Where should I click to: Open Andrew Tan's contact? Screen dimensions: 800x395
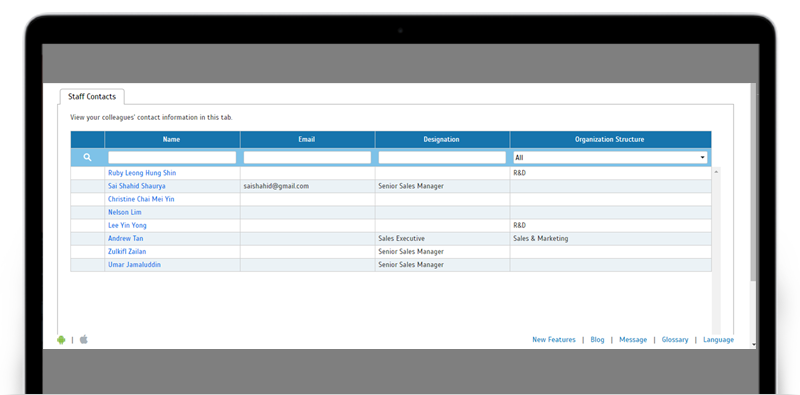tap(126, 238)
